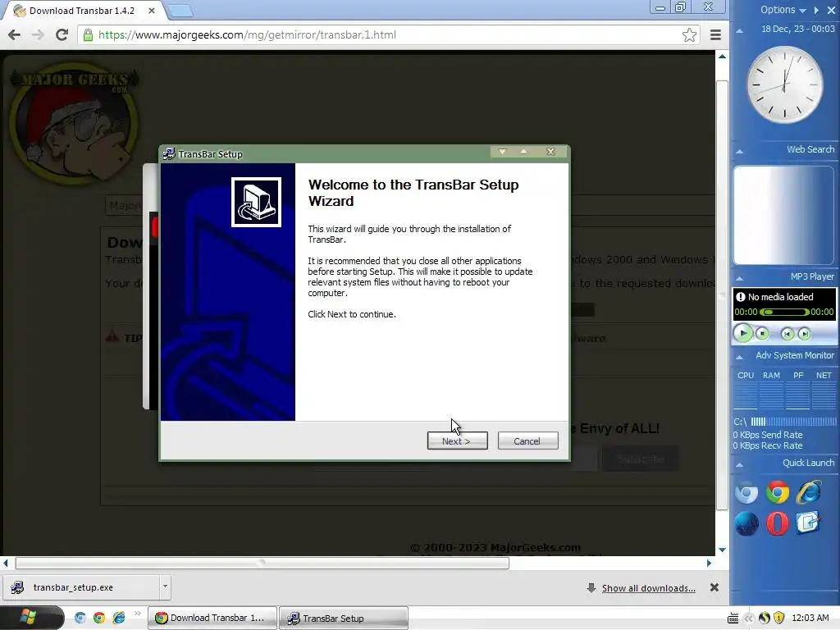Click up-arrow button in TransBar Setup titlebar
The height and width of the screenshot is (630, 840).
click(x=523, y=152)
